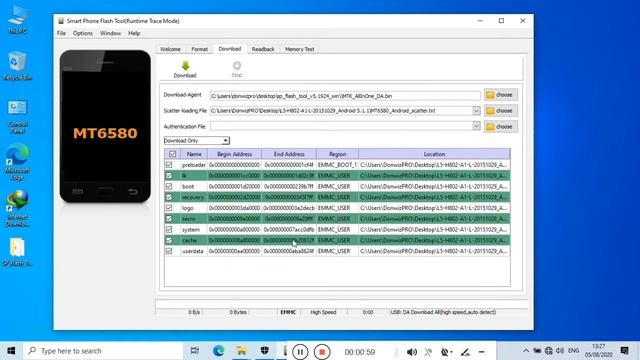This screenshot has height=360, width=640.
Task: Uncheck the cache partition checkbox
Action: [x=169, y=240]
